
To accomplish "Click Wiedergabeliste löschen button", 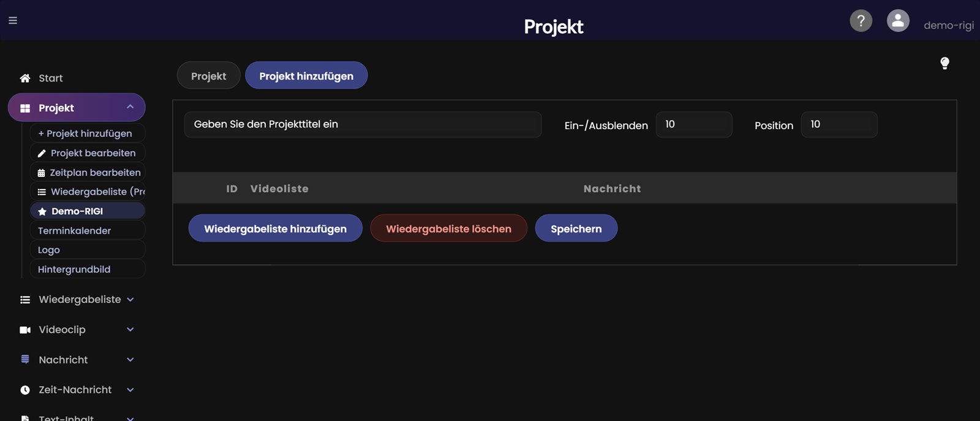I will pyautogui.click(x=448, y=228).
